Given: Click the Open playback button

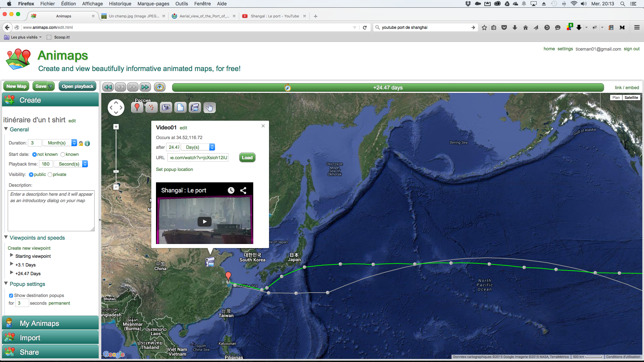Looking at the screenshot, I should [77, 86].
